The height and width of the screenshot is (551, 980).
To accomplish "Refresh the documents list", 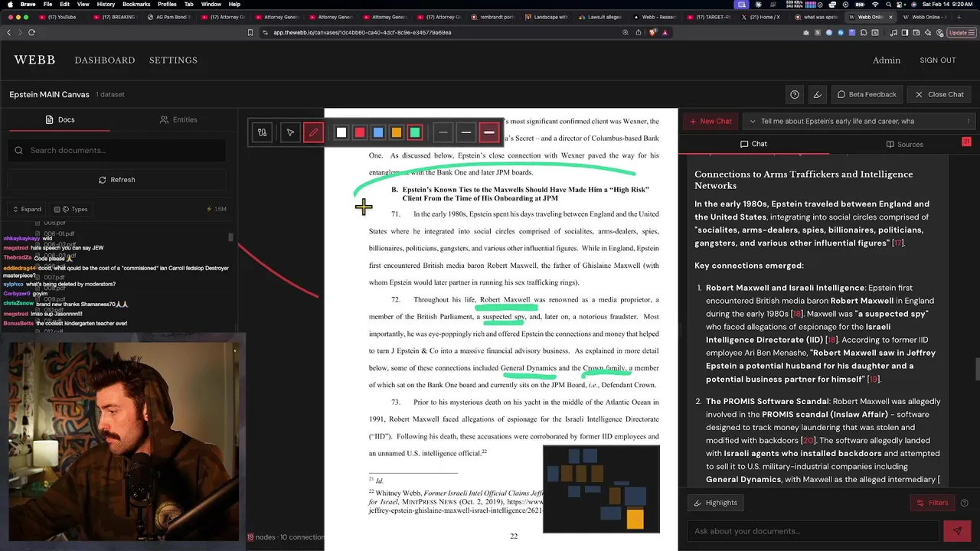I will pyautogui.click(x=116, y=180).
